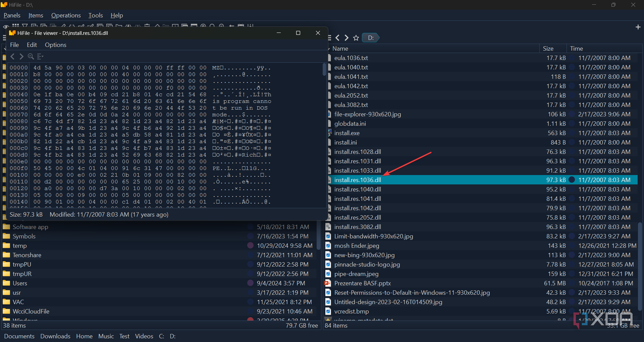Open the Panels menu
Image resolution: width=644 pixels, height=342 pixels.
[12, 15]
